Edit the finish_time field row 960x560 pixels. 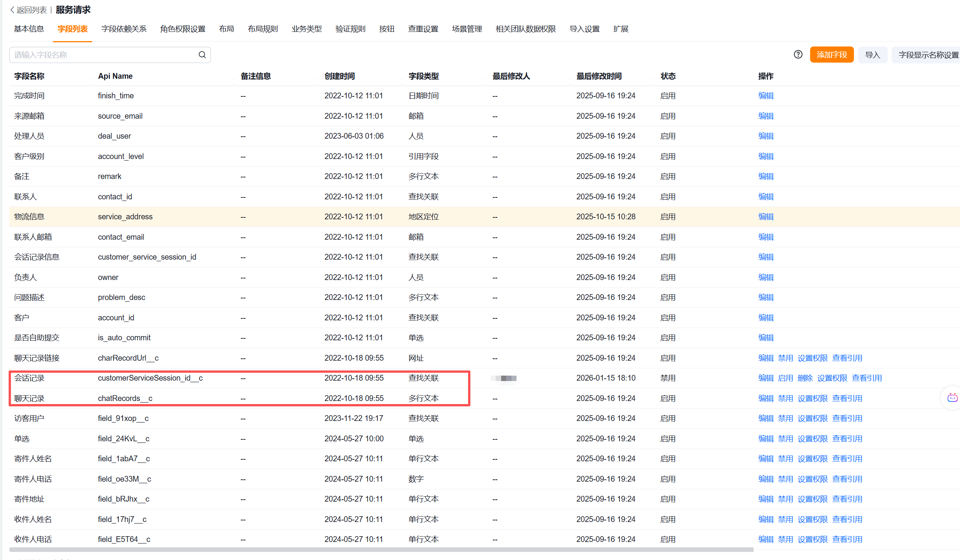point(766,96)
